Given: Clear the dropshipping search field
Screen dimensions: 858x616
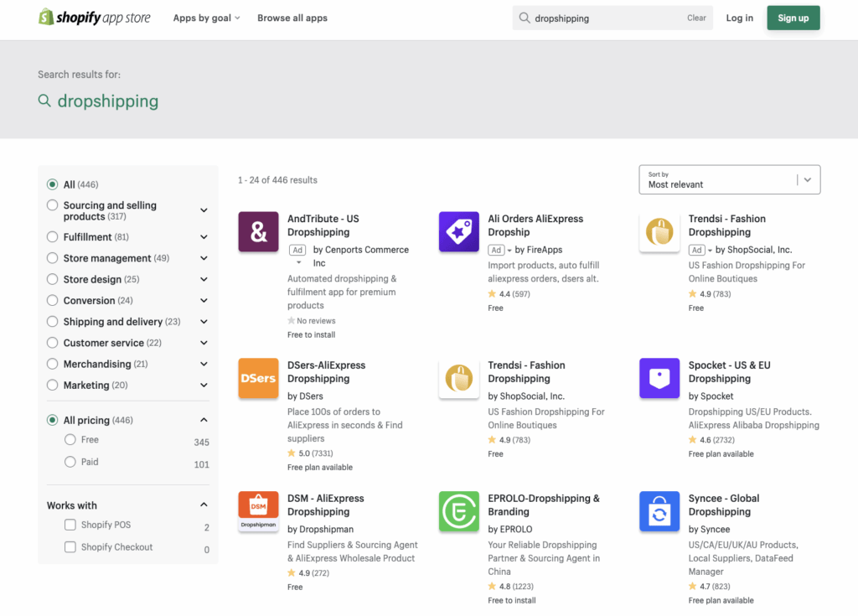Looking at the screenshot, I should tap(696, 18).
